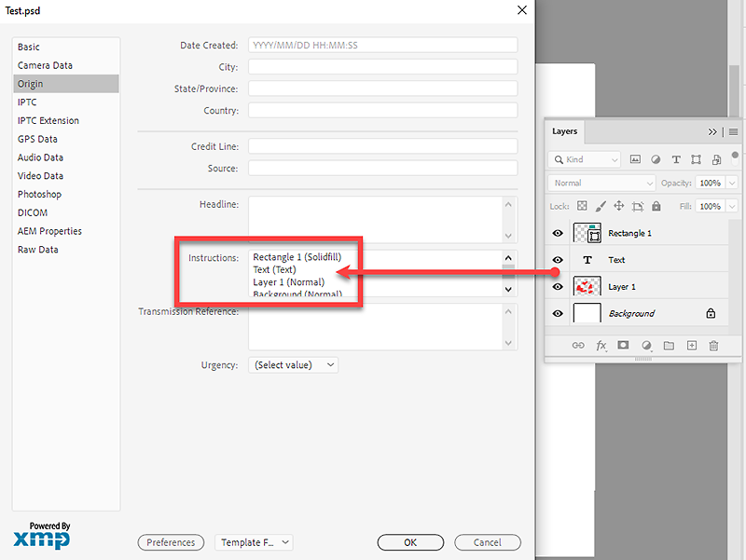This screenshot has width=746, height=560.
Task: Switch to the Raw Data tab
Action: pos(66,250)
